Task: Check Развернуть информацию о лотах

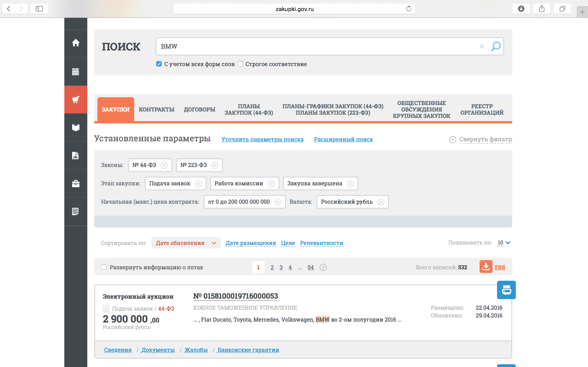Action: click(104, 267)
